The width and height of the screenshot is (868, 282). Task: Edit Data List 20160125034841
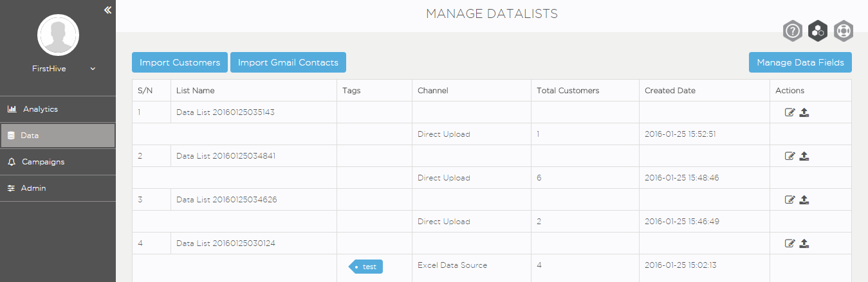pos(790,156)
